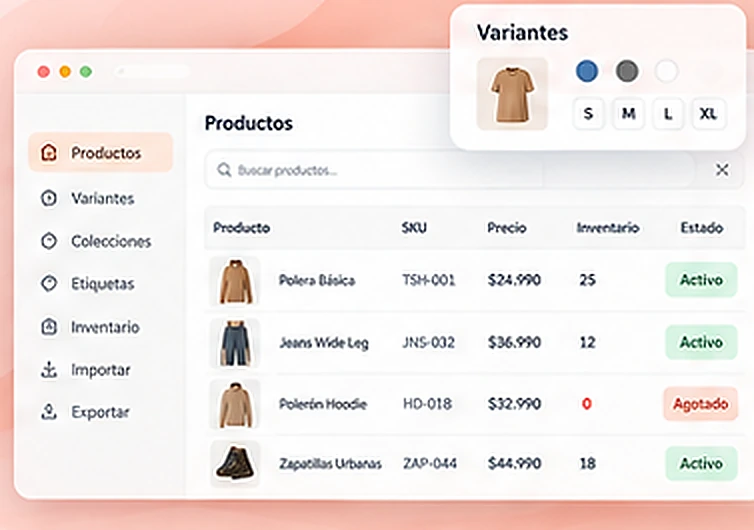Select size L button
Image resolution: width=754 pixels, height=530 pixels.
(668, 114)
